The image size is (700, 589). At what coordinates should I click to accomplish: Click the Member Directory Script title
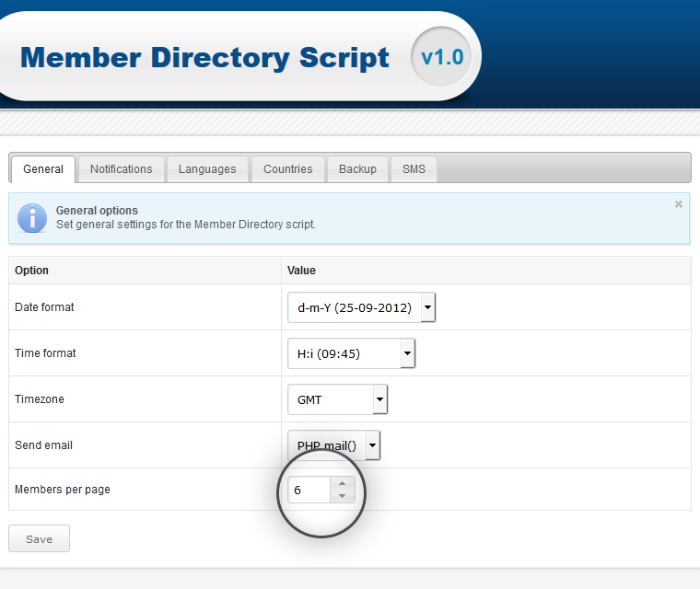(x=204, y=58)
